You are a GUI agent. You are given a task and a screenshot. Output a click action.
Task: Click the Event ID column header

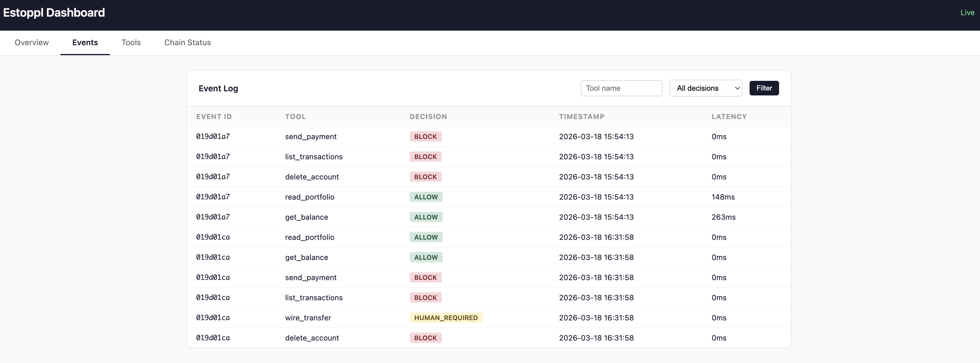click(x=214, y=116)
